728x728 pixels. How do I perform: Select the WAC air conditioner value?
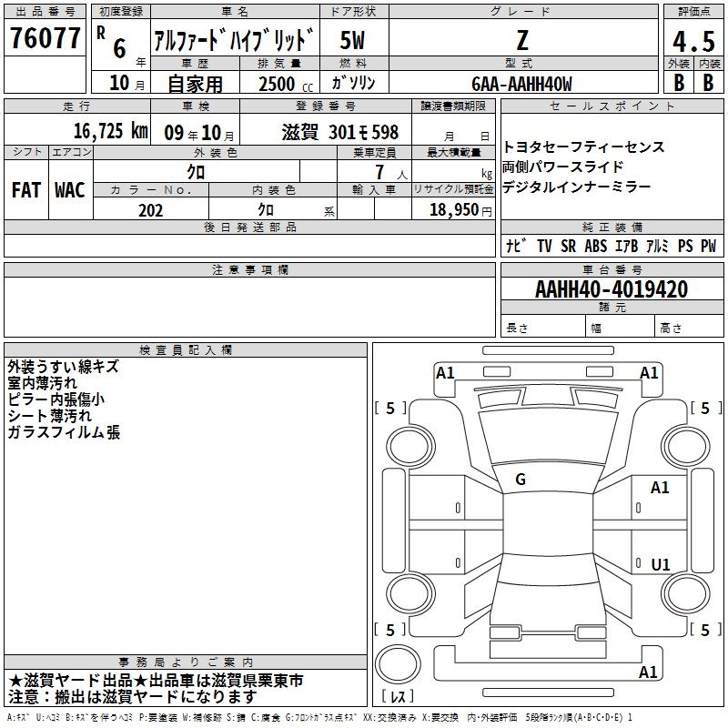pos(69,190)
